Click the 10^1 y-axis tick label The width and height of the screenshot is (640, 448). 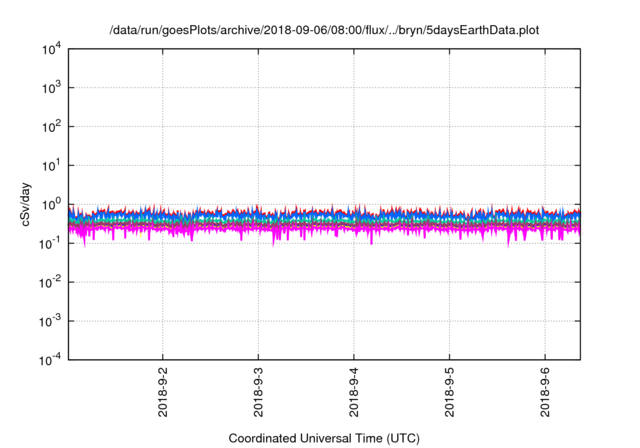click(51, 166)
